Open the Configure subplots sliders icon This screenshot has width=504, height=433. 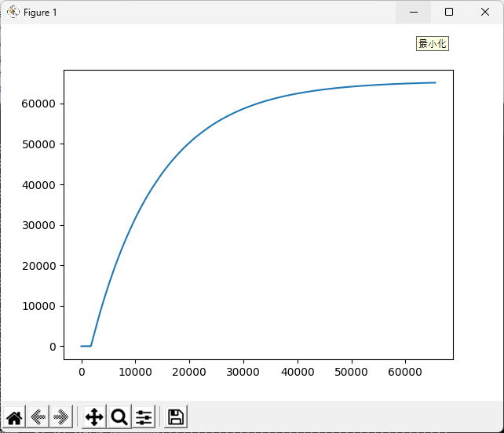[144, 417]
